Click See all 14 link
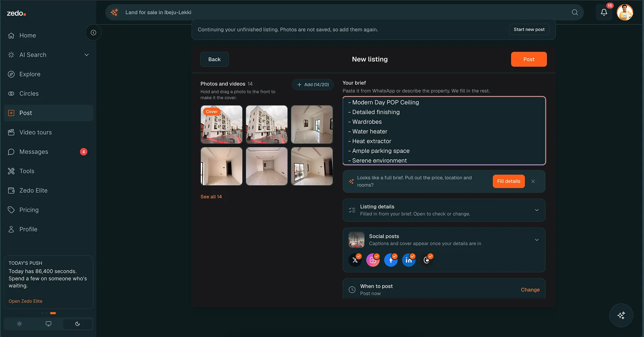 (211, 196)
